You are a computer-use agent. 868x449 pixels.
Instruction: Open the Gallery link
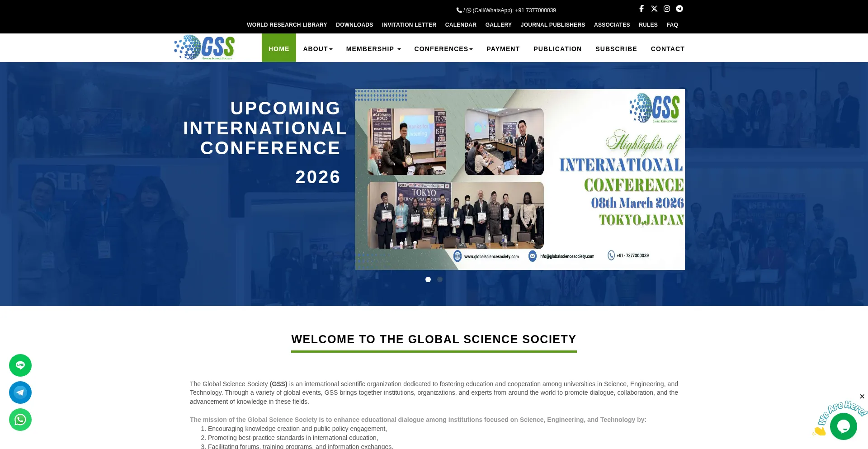click(x=499, y=25)
